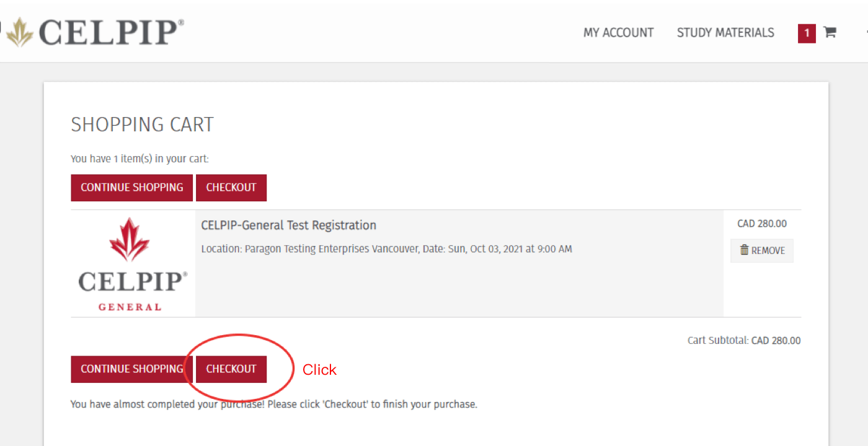
Task: Open the CELPIP-General Test Registration title
Action: 288,225
